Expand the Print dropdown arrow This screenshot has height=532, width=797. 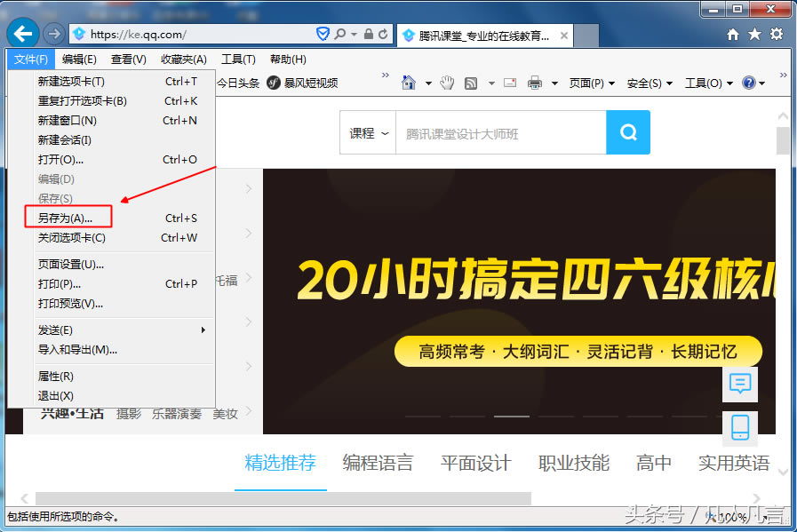[554, 83]
